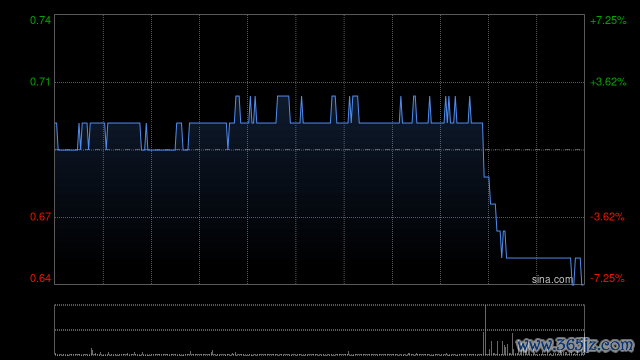The image size is (640, 360).
Task: Click the -3.62% percentage label
Action: click(607, 217)
